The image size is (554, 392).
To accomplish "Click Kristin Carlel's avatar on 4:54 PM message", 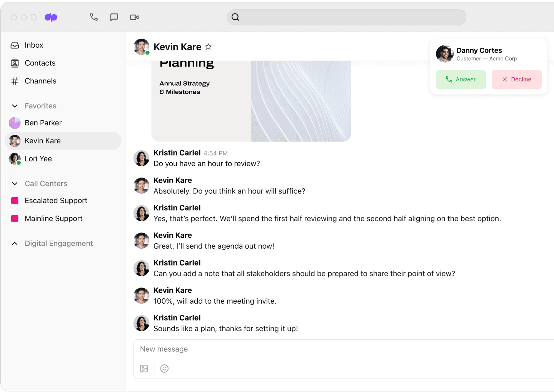I will pyautogui.click(x=141, y=158).
